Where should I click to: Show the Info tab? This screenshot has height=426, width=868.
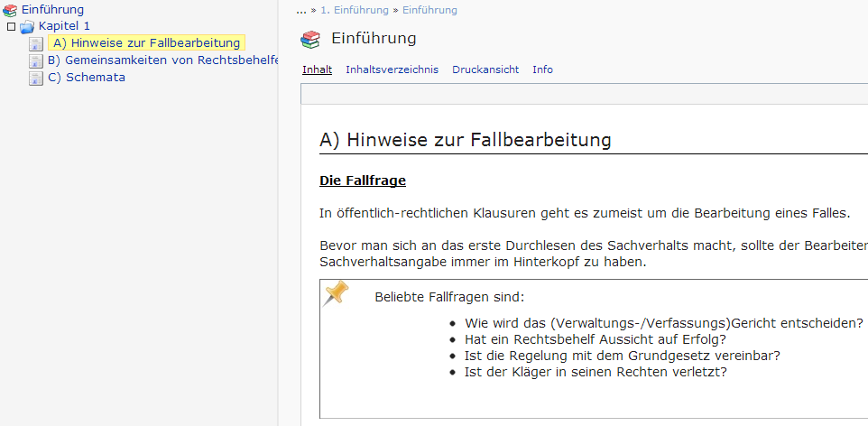tap(542, 69)
